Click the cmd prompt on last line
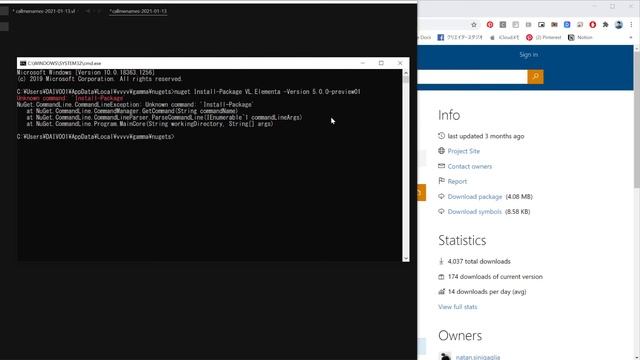The width and height of the screenshot is (640, 360). point(96,137)
